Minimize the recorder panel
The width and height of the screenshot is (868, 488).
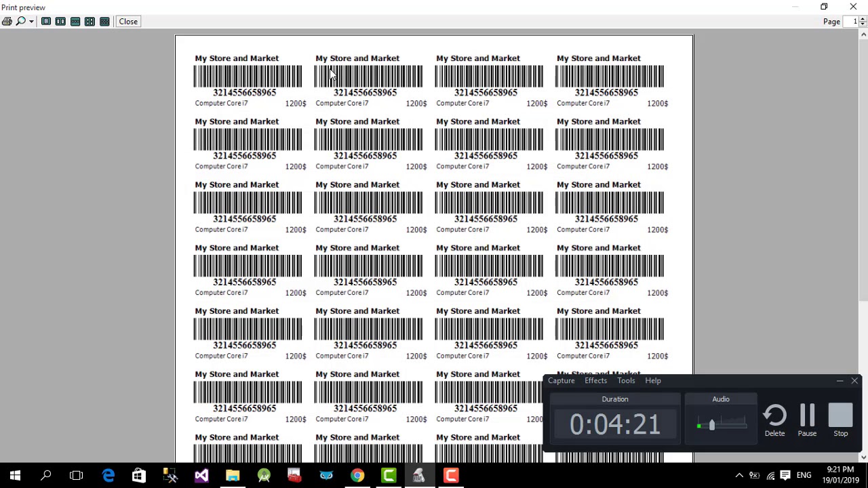point(840,381)
